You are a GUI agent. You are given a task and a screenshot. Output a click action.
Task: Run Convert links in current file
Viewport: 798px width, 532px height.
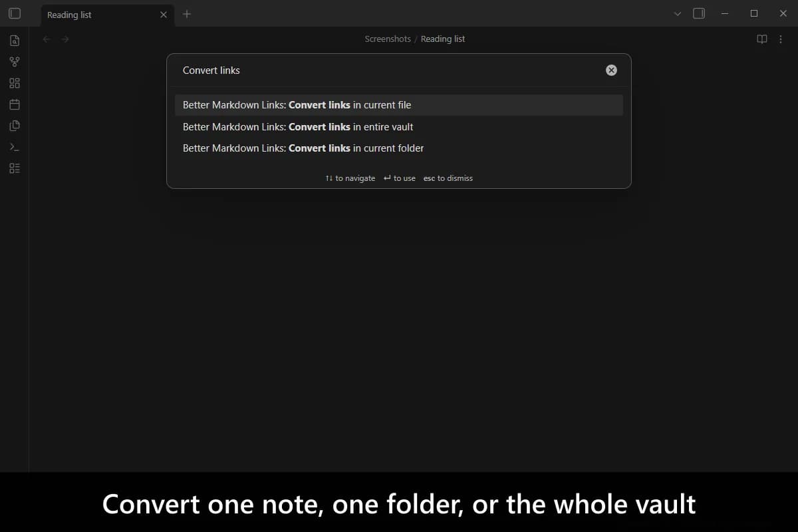coord(399,105)
